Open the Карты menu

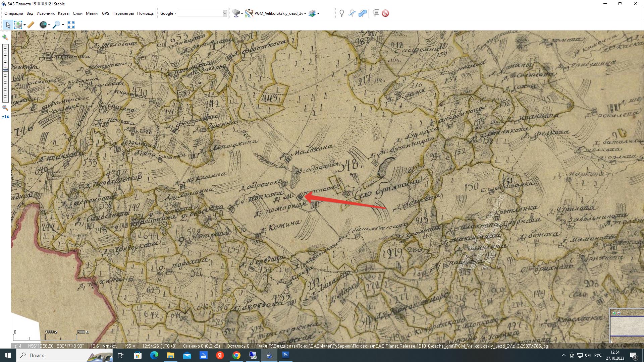(x=63, y=13)
